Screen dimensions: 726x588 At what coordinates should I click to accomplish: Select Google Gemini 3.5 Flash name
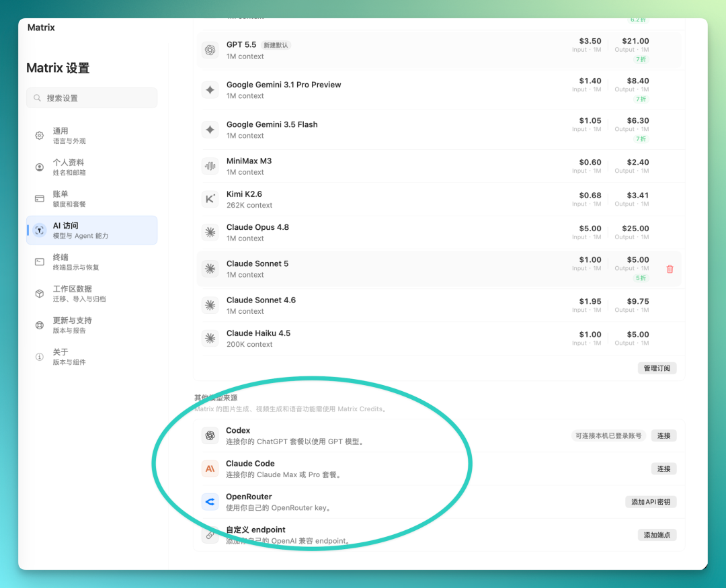pos(272,124)
